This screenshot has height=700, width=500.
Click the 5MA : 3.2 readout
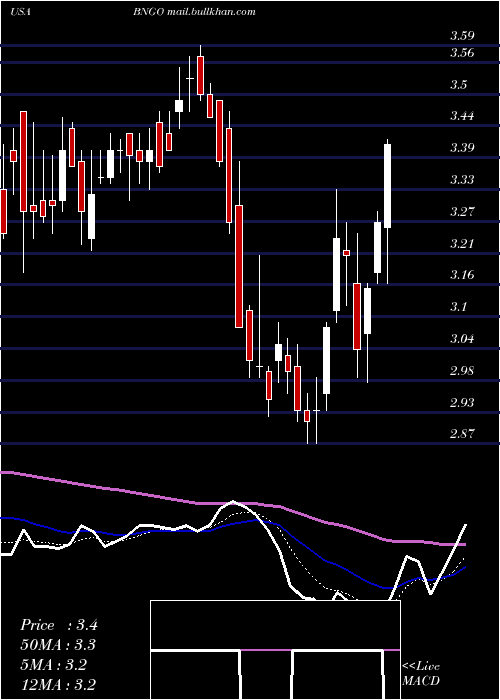pos(53,665)
